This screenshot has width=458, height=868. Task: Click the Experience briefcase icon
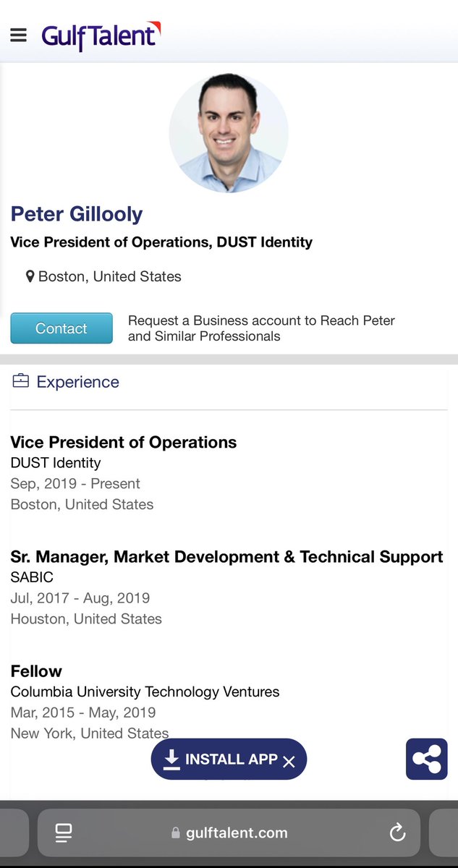21,381
